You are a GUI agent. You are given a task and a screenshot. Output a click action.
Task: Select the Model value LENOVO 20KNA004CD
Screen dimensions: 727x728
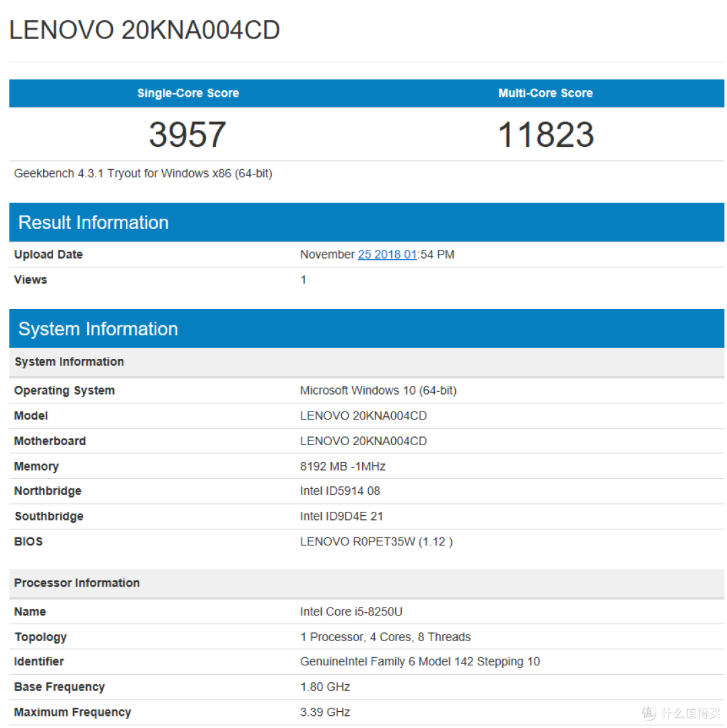pos(363,416)
